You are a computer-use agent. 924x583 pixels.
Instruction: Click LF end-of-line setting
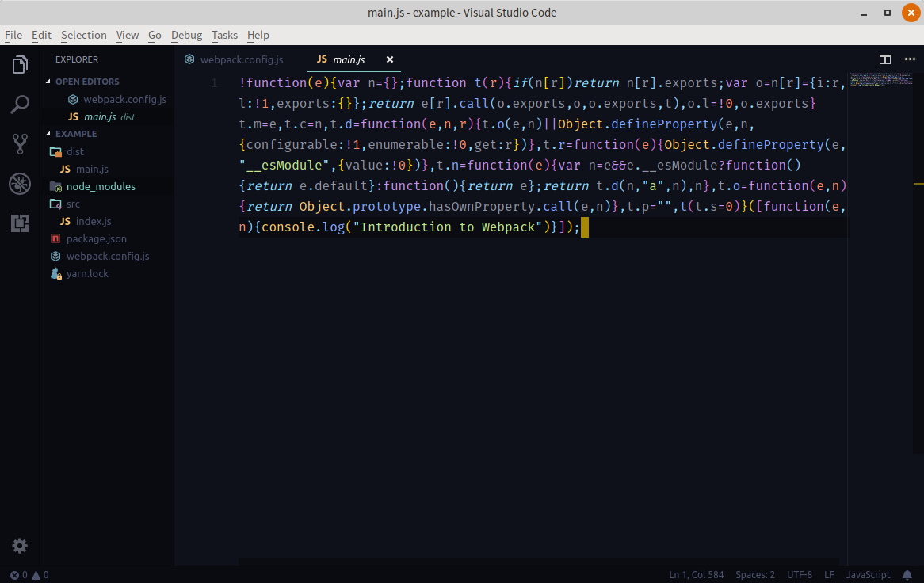(x=829, y=575)
